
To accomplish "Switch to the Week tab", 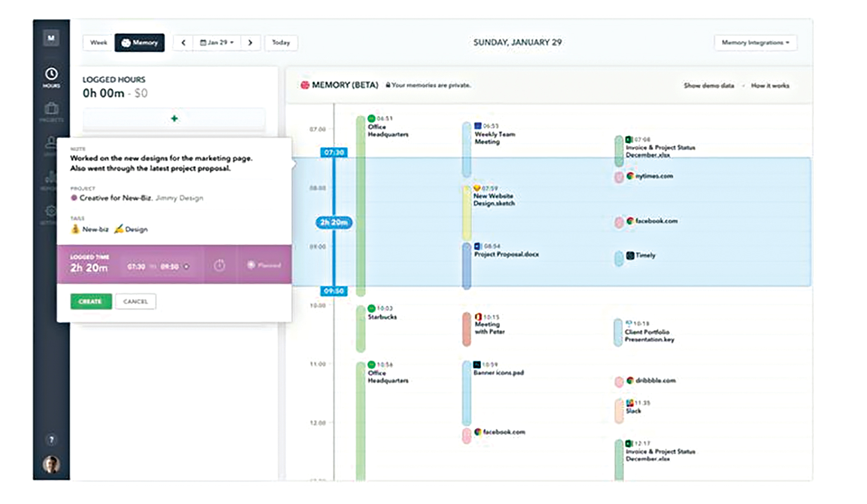I will click(98, 43).
